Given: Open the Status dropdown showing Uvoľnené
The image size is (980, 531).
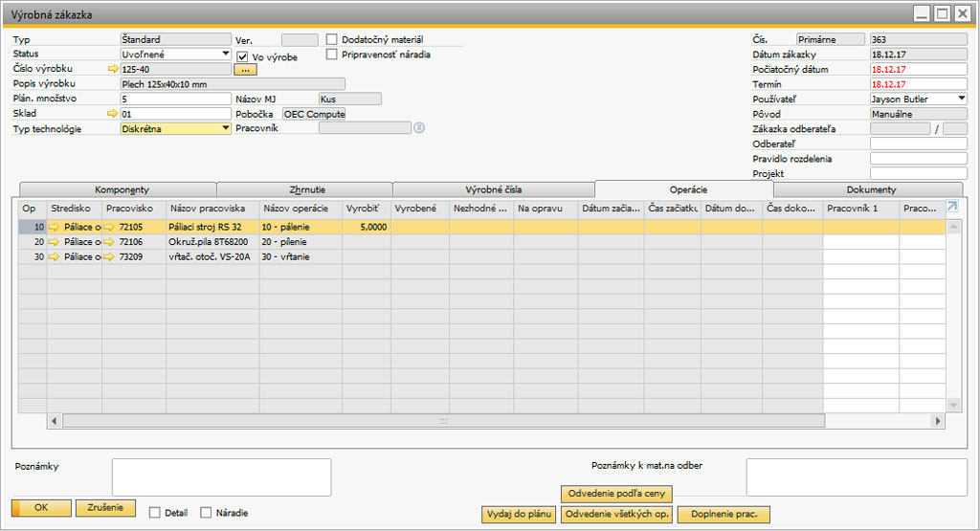Looking at the screenshot, I should coord(226,55).
